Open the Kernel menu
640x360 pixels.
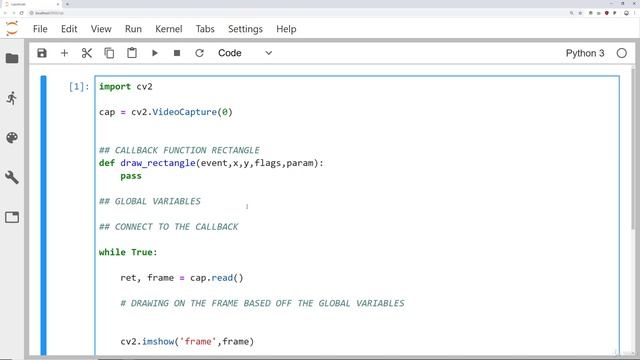pyautogui.click(x=169, y=29)
